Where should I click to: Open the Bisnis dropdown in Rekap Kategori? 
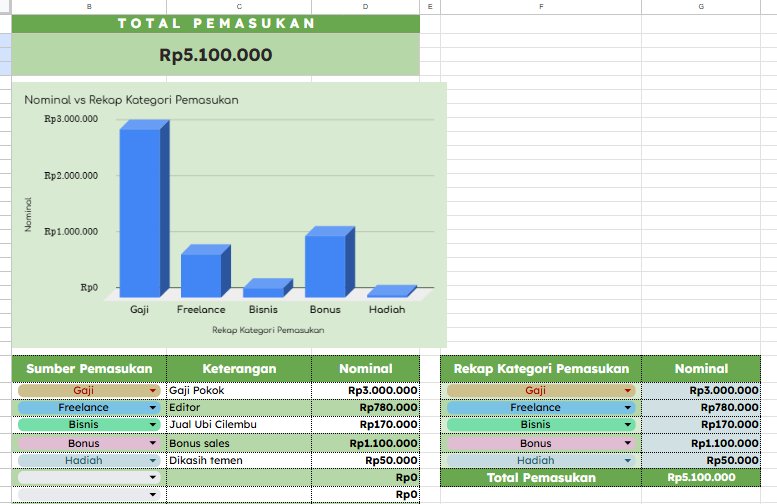[627, 425]
